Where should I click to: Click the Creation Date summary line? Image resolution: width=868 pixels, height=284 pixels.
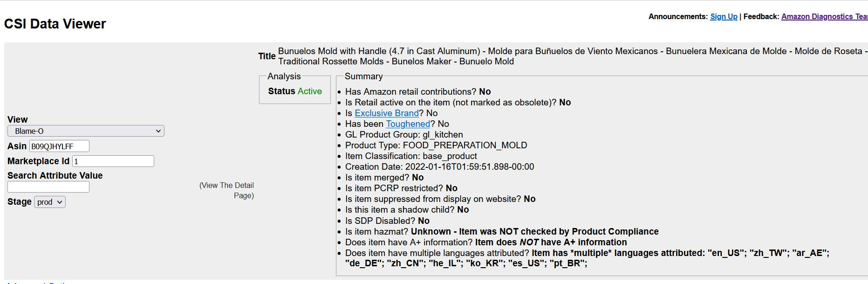pyautogui.click(x=439, y=166)
